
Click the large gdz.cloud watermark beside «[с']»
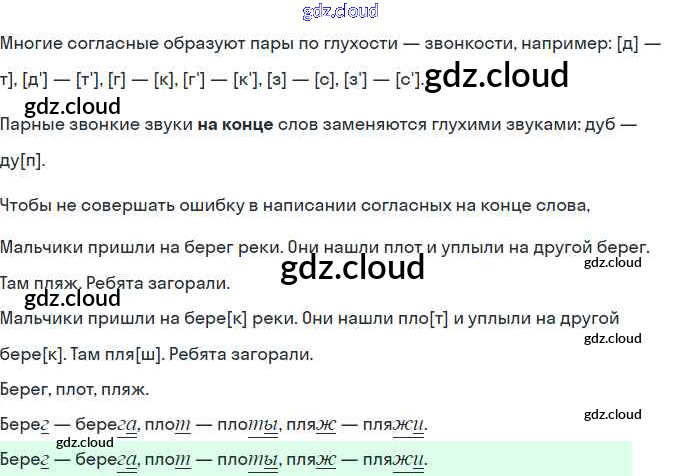pos(496,76)
